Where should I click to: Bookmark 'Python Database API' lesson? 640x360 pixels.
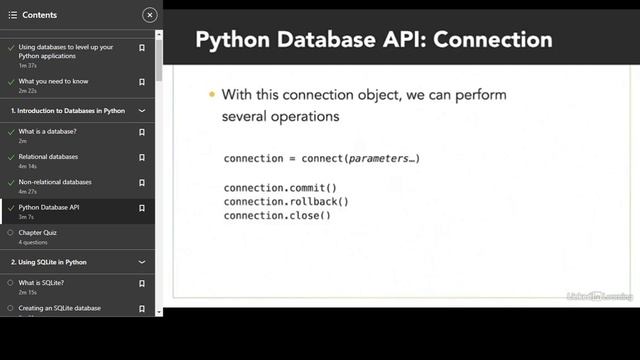coord(142,208)
